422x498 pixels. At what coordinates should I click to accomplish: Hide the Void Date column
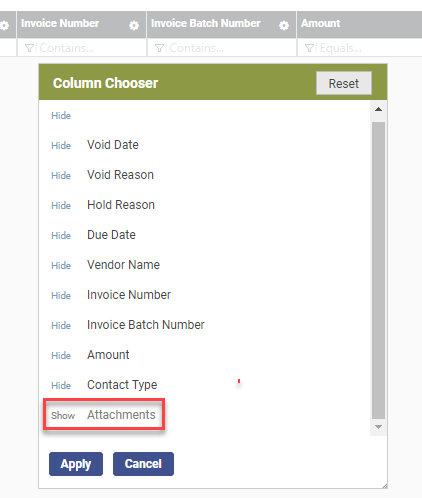[x=61, y=146]
